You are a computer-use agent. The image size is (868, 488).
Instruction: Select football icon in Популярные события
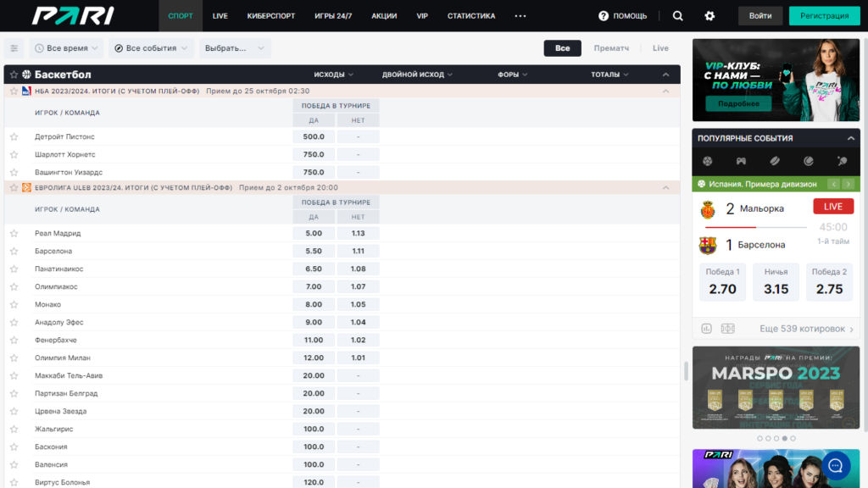708,161
